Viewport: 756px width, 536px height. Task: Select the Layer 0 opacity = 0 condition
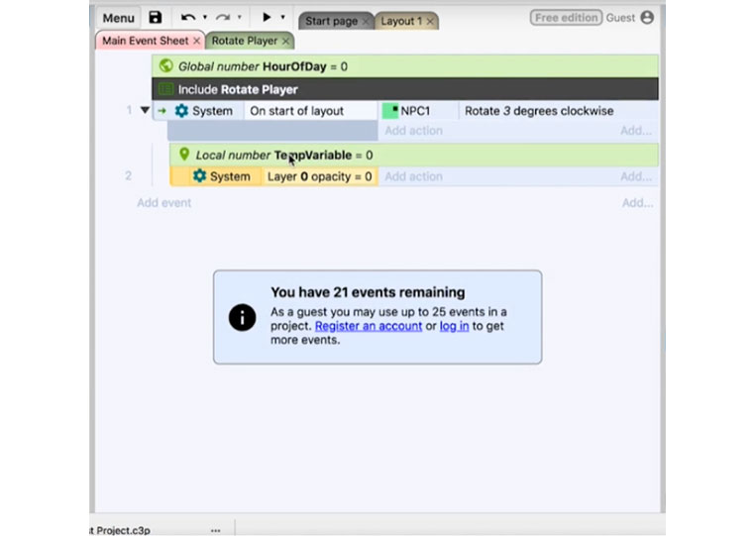tap(320, 176)
